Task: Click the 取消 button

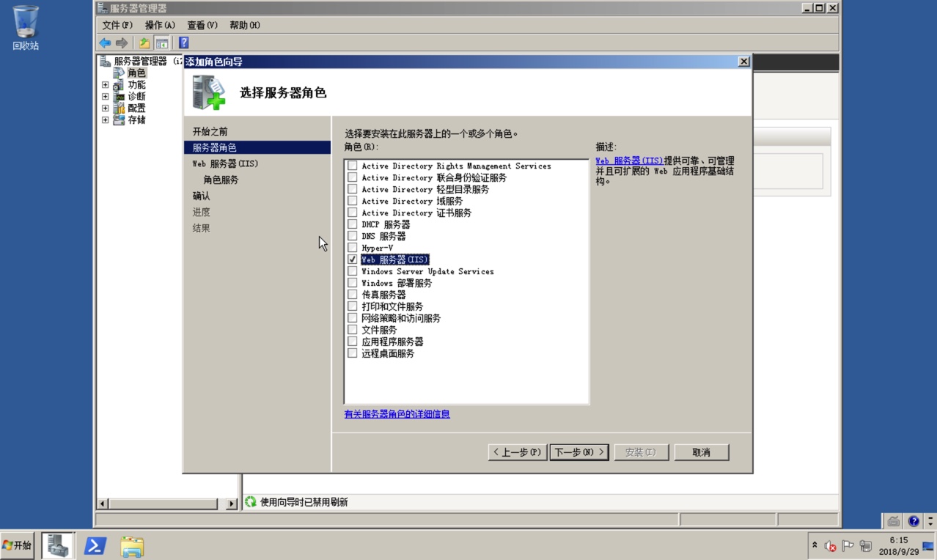Action: coord(702,452)
